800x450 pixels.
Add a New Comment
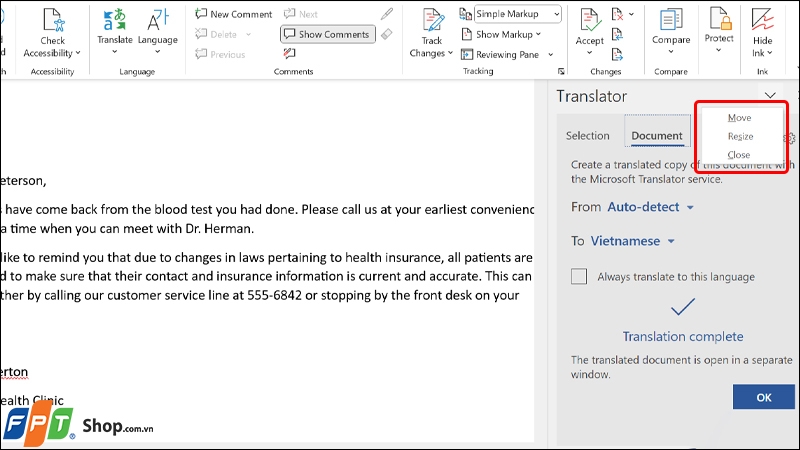tap(234, 14)
